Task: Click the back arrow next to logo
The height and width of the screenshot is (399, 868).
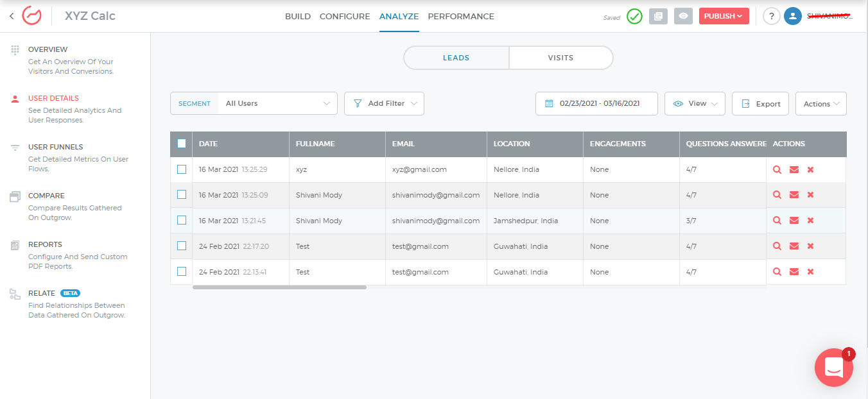Action: [12, 16]
